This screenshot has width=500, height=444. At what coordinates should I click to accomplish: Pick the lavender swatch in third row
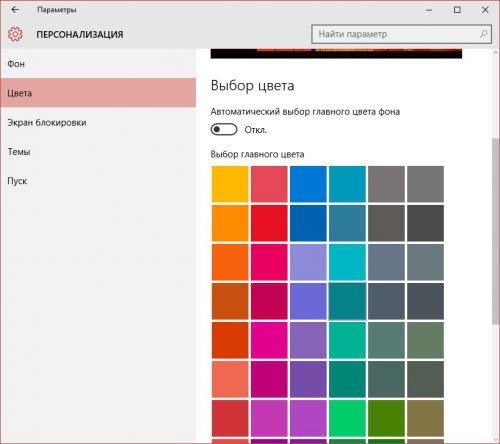click(308, 262)
